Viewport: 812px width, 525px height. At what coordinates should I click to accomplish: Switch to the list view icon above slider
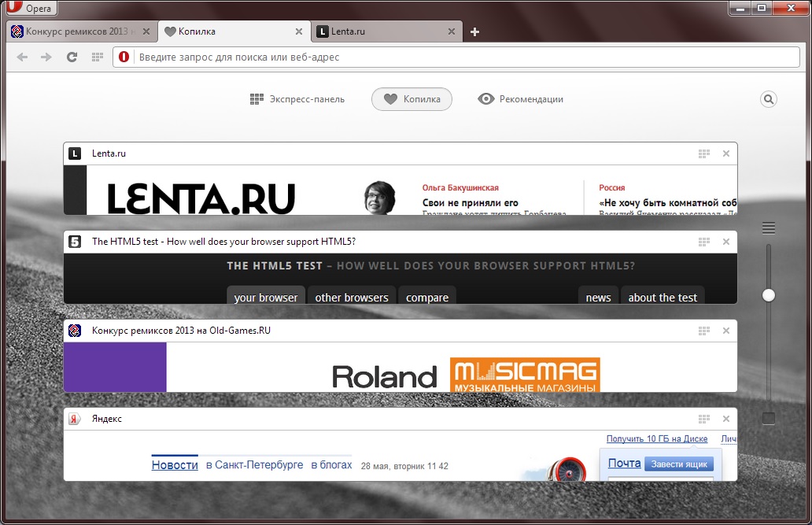pos(769,227)
